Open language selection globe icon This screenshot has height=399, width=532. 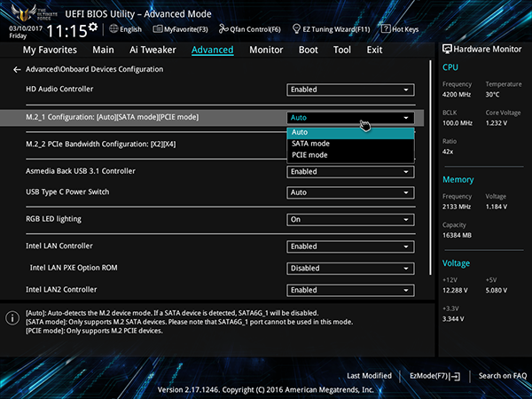[x=113, y=29]
